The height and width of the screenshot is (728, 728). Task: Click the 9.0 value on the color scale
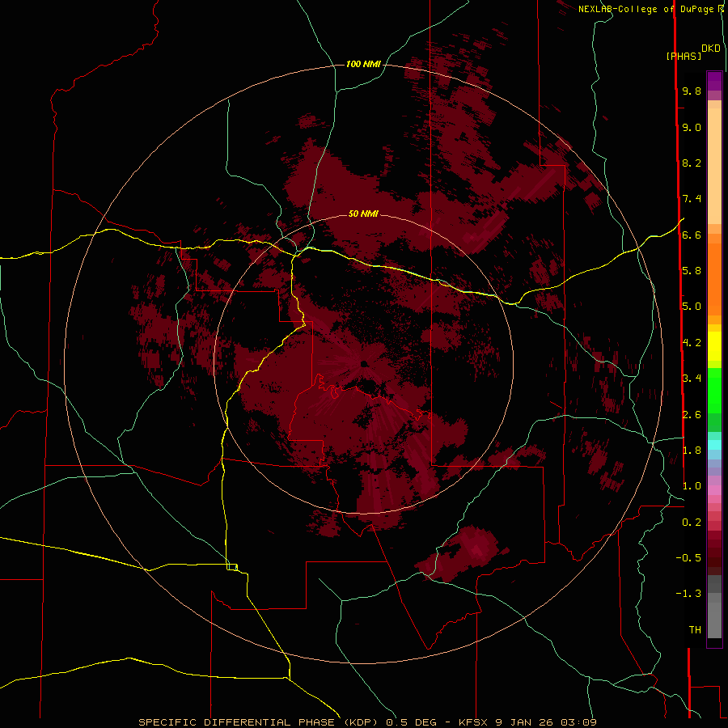[692, 127]
